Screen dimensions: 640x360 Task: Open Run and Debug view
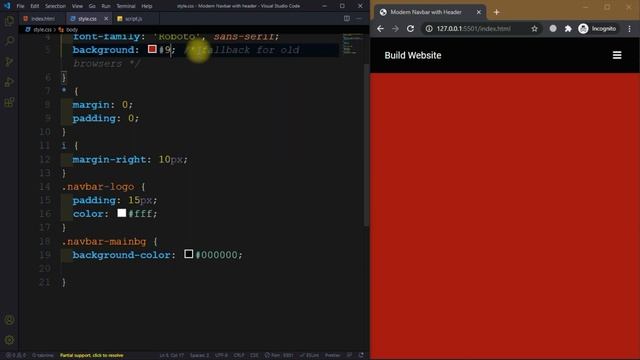(x=9, y=82)
